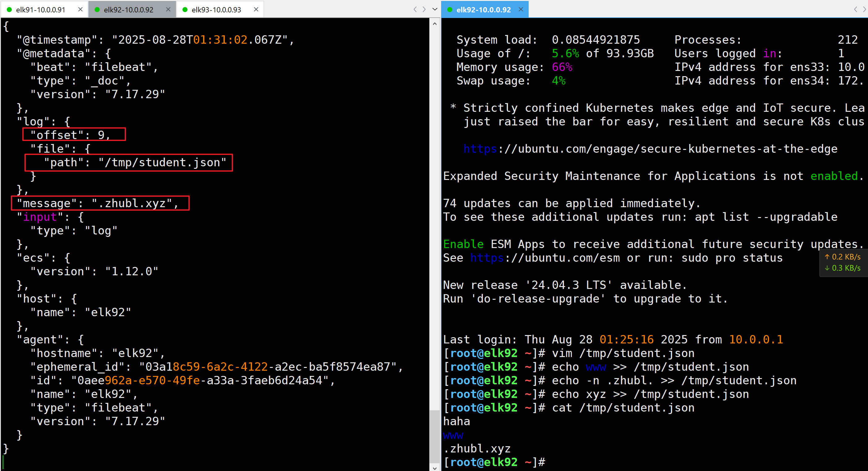The height and width of the screenshot is (471, 868).
Task: Click the "sudo pro status" text
Action: (x=732, y=258)
